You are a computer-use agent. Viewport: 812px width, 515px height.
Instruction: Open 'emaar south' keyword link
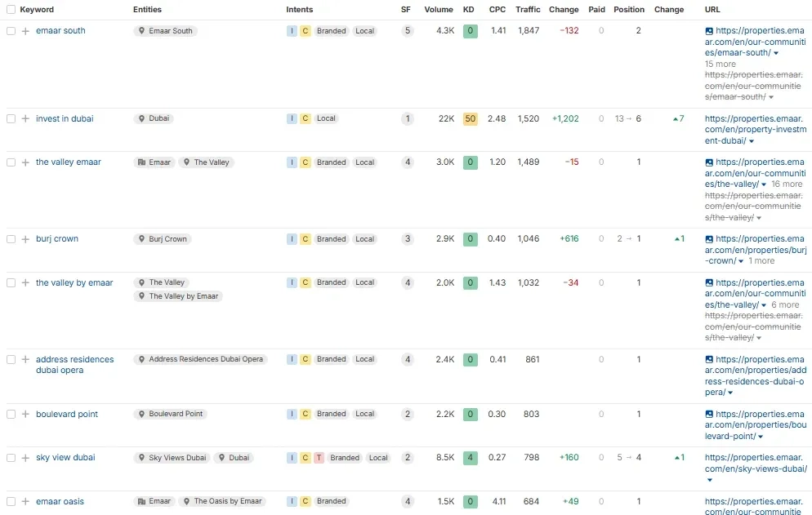[60, 30]
